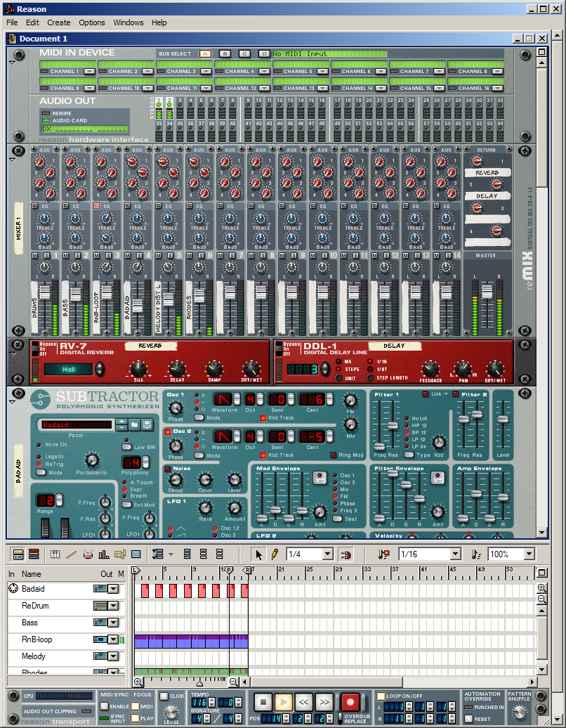Select the pencil tool in sequencer

click(x=275, y=554)
